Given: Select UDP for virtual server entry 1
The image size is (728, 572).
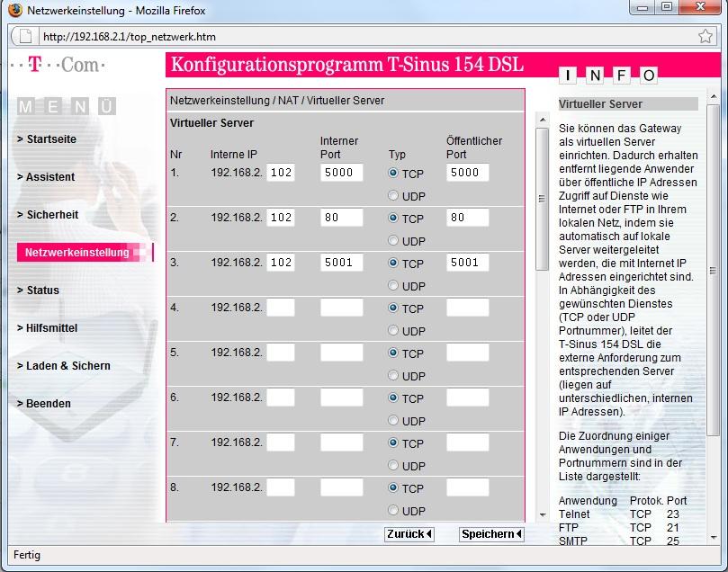Looking at the screenshot, I should (393, 196).
